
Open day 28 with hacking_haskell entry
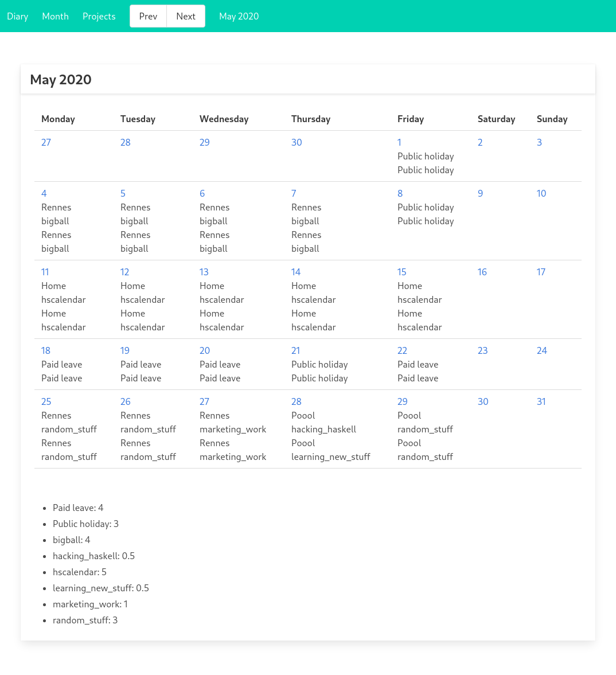point(297,401)
